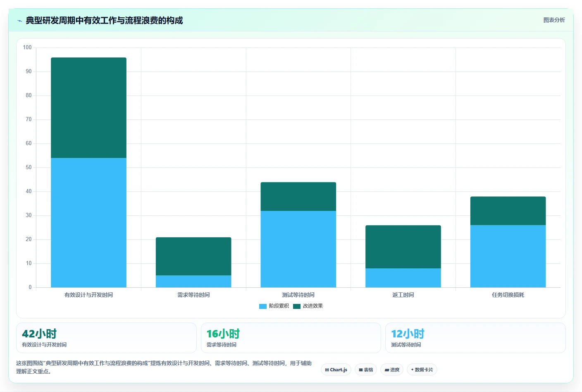
Task: Click the description paragraph below the cards
Action: [x=164, y=367]
